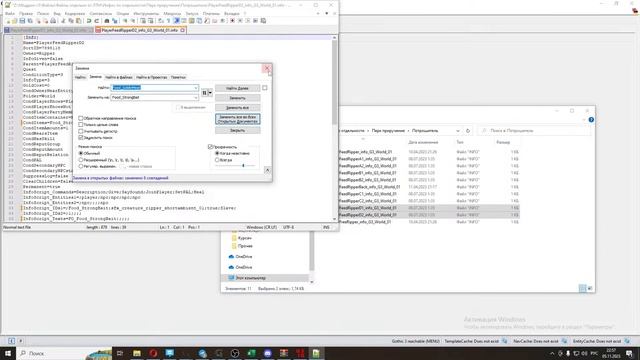Collapse the Replace dialog with up-arrow button

click(x=267, y=170)
